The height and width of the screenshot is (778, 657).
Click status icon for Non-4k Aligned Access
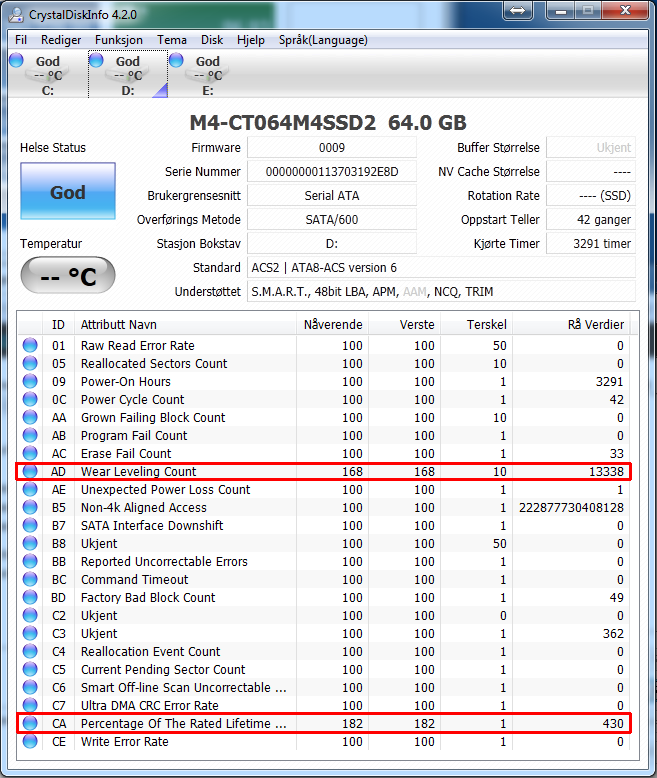(x=30, y=507)
